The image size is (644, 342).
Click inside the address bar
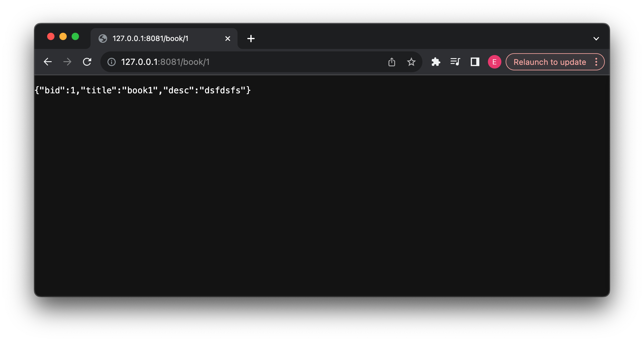(x=245, y=62)
